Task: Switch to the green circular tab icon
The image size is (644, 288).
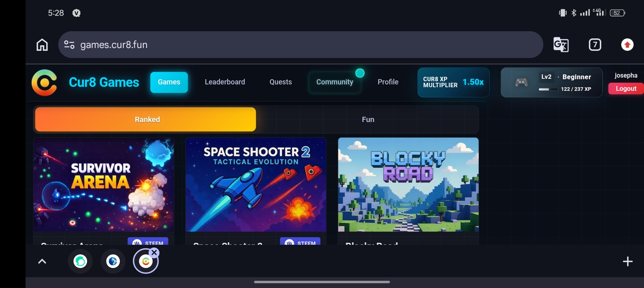Action: (x=80, y=262)
